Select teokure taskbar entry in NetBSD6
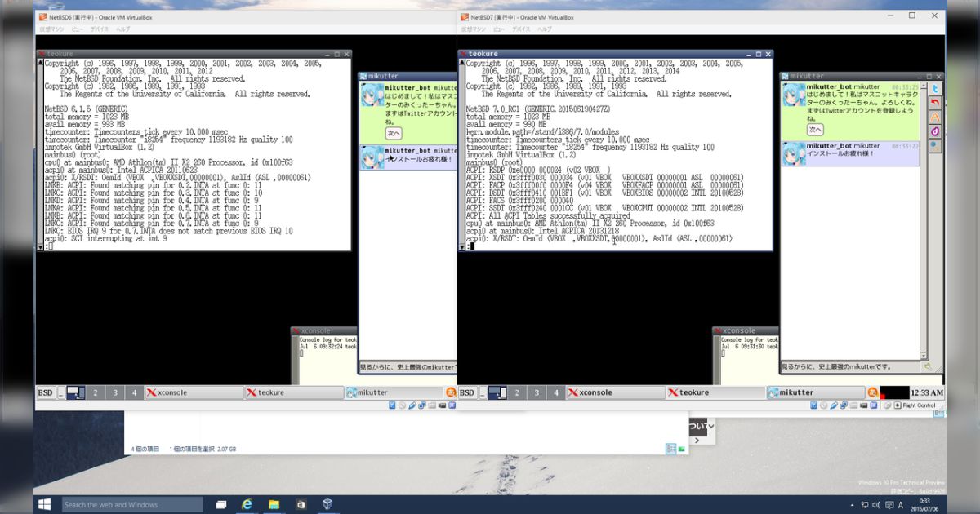This screenshot has height=514, width=980. [294, 392]
